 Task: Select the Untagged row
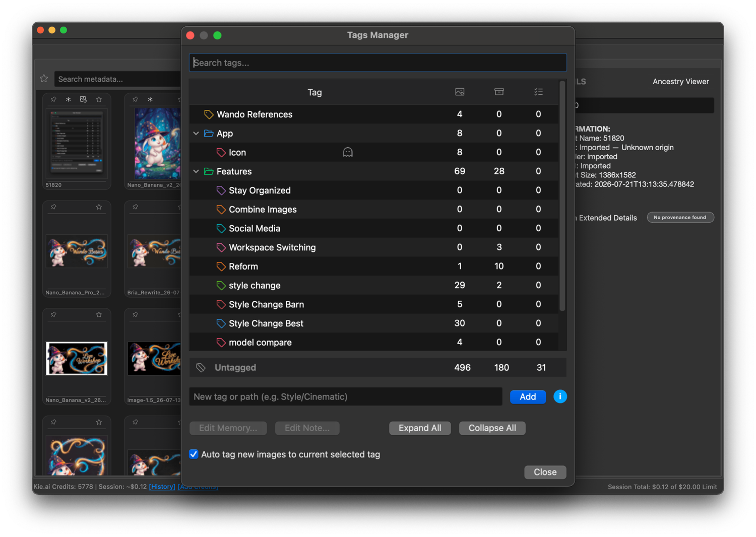[x=377, y=368]
